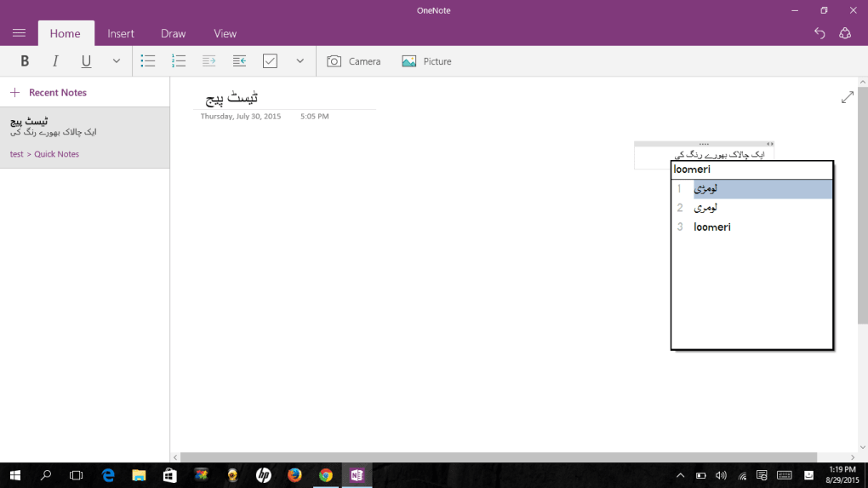This screenshot has width=868, height=488.
Task: Open the hamburger navigation menu
Action: [19, 33]
